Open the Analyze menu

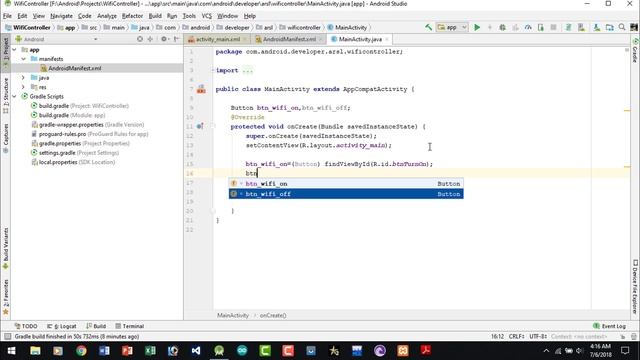pos(107,16)
